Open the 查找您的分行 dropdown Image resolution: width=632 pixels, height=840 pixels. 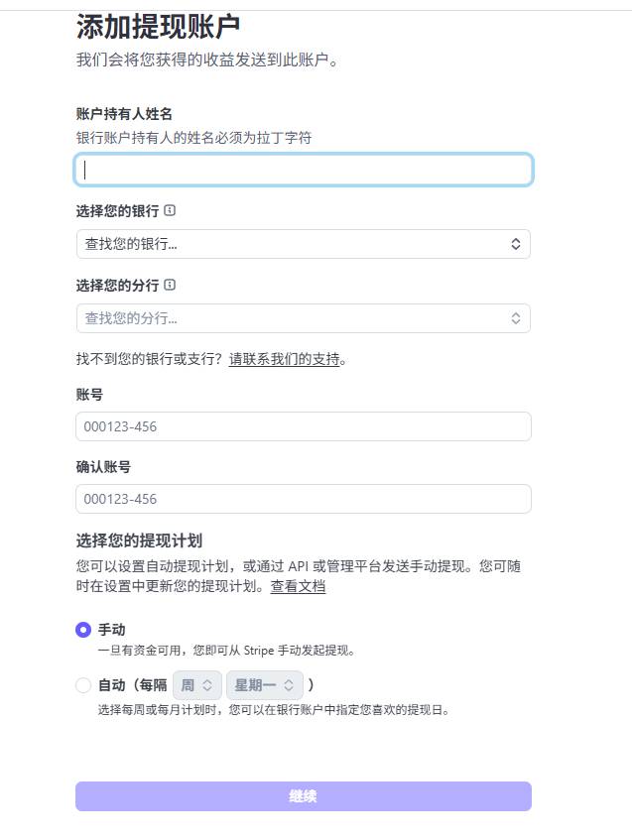(x=303, y=318)
